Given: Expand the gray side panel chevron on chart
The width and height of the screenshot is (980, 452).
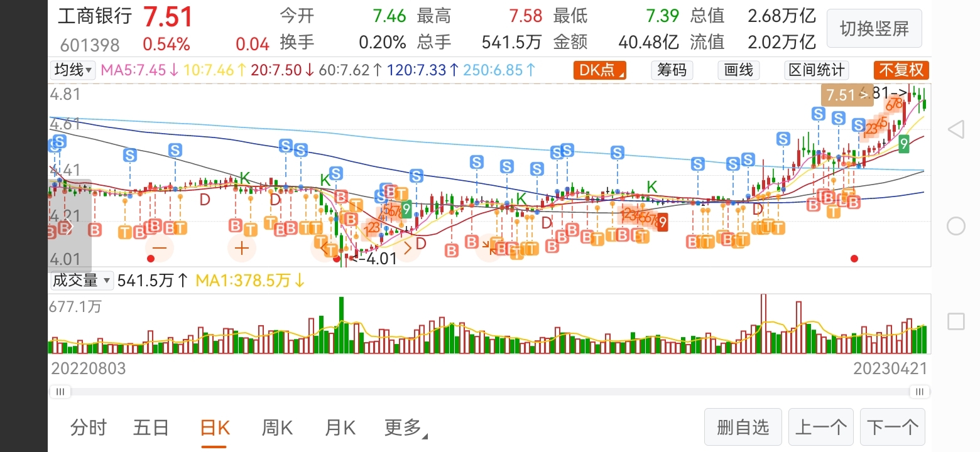Looking at the screenshot, I should [70, 226].
